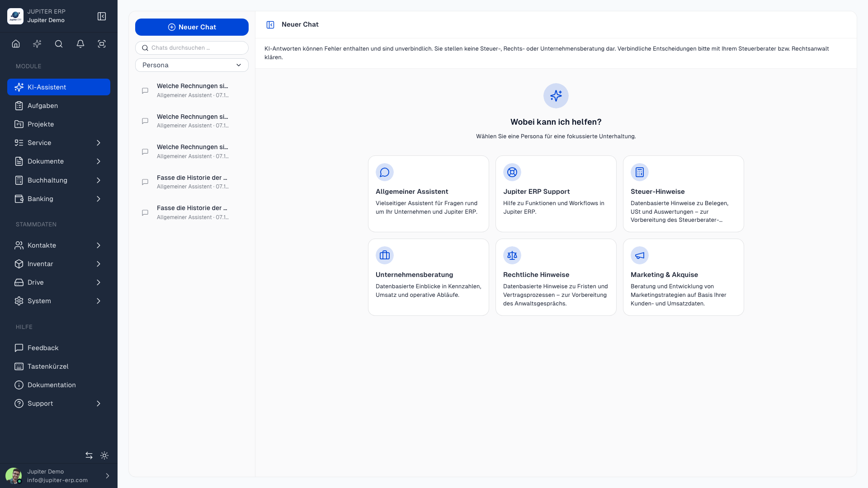The image size is (868, 488).
Task: Choose the Marketing & Akquise persona card title
Action: pos(664,275)
